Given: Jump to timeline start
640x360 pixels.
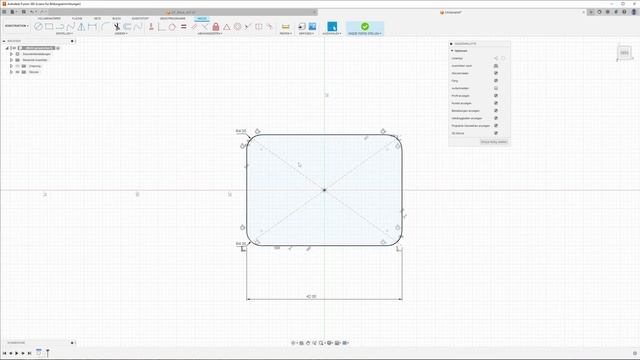Looking at the screenshot, I should pyautogui.click(x=4, y=353).
